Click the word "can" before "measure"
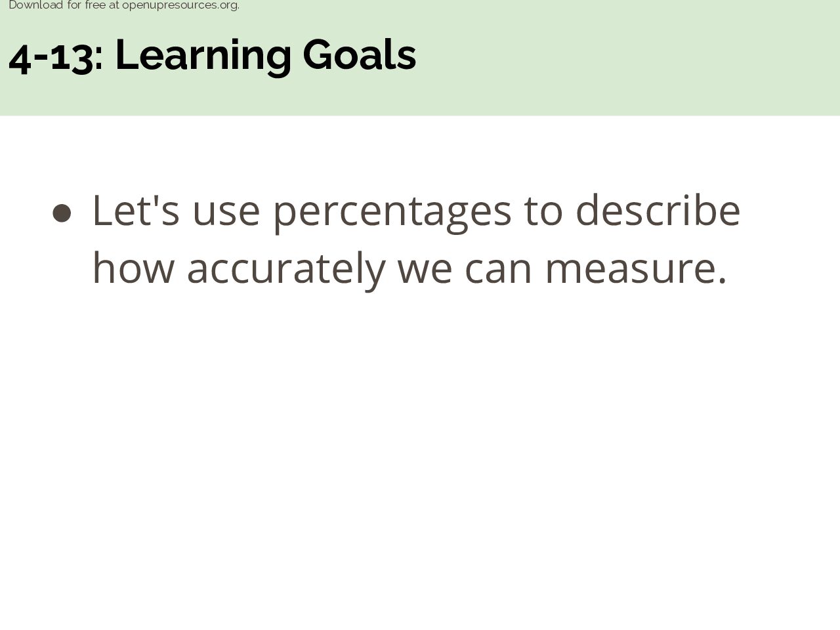Viewport: 840px width, 630px height. 498,272
